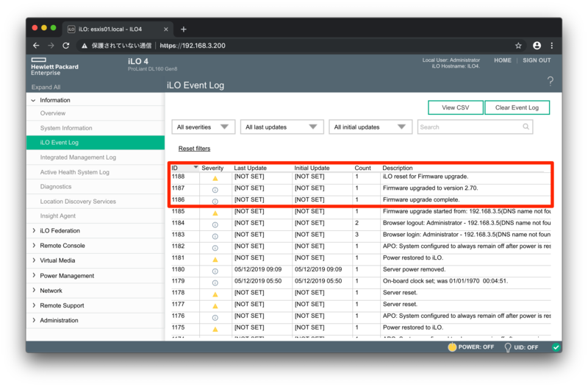
Task: Go to HOME link in header
Action: point(503,60)
